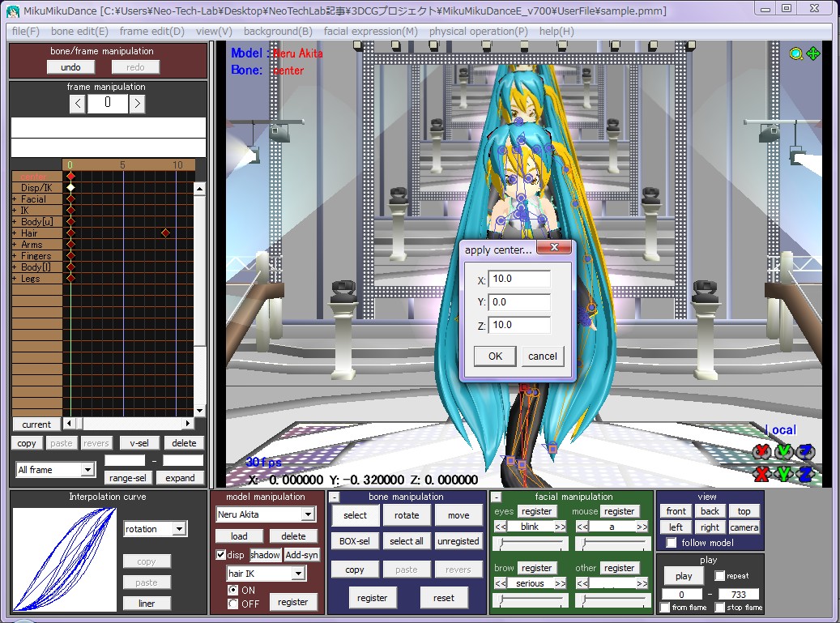
Task: Previous mouth expression arrow beside a
Action: coord(582,527)
